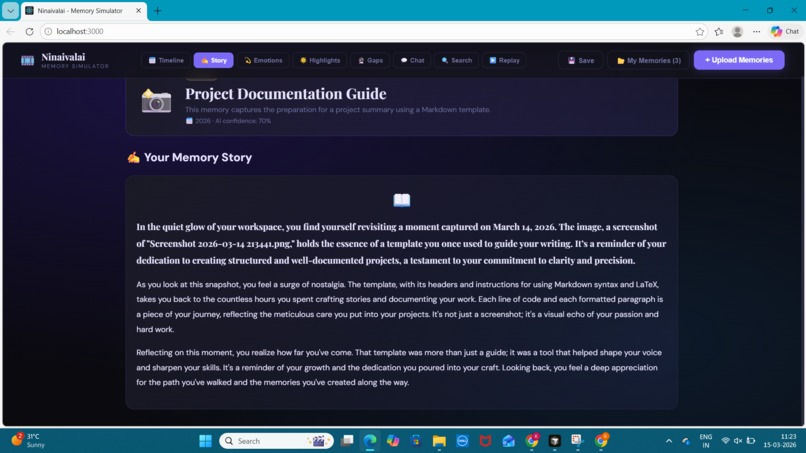This screenshot has width=806, height=453.
Task: Select the Story tab
Action: coord(213,60)
